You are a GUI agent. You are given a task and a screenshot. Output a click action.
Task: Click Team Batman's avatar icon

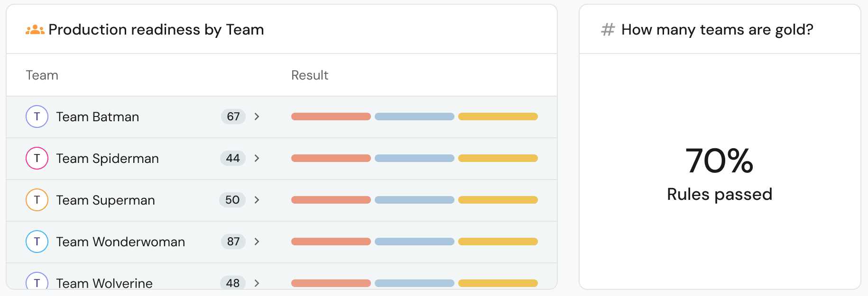coord(37,117)
